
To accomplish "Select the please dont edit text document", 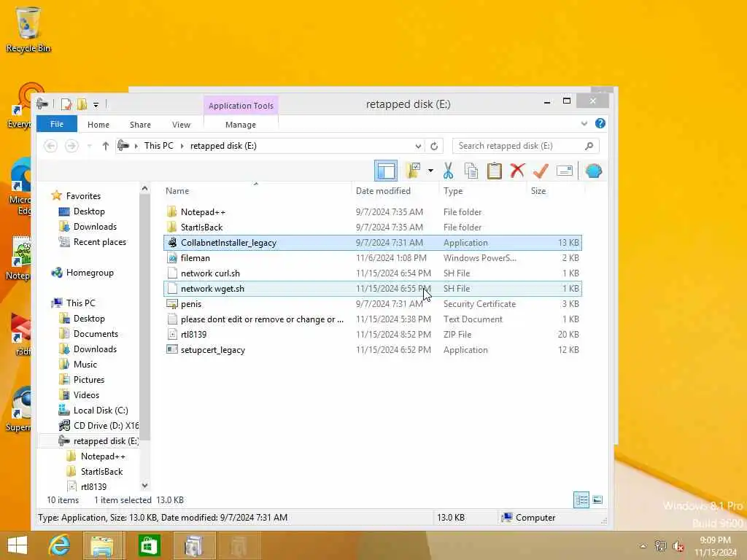I will click(x=373, y=319).
